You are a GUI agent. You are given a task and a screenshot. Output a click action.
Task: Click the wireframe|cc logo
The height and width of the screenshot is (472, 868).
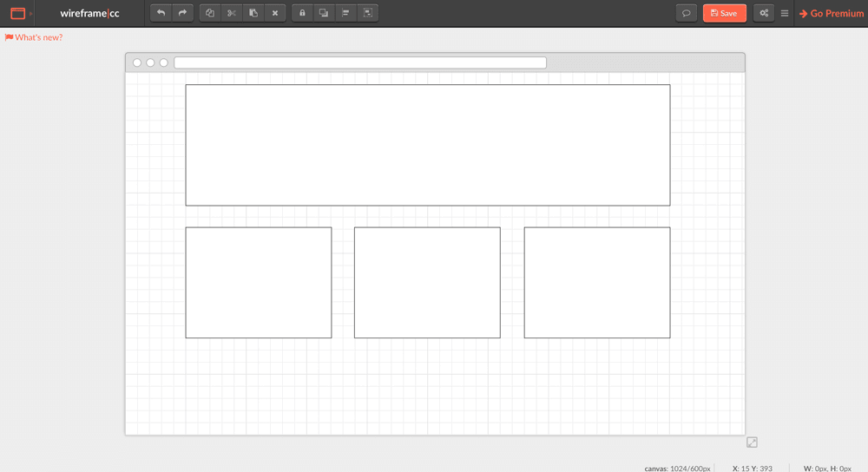[90, 13]
